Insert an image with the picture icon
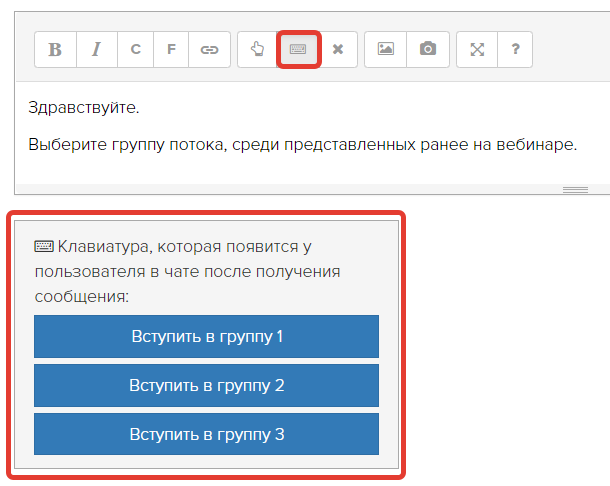The height and width of the screenshot is (486, 610). 386,49
